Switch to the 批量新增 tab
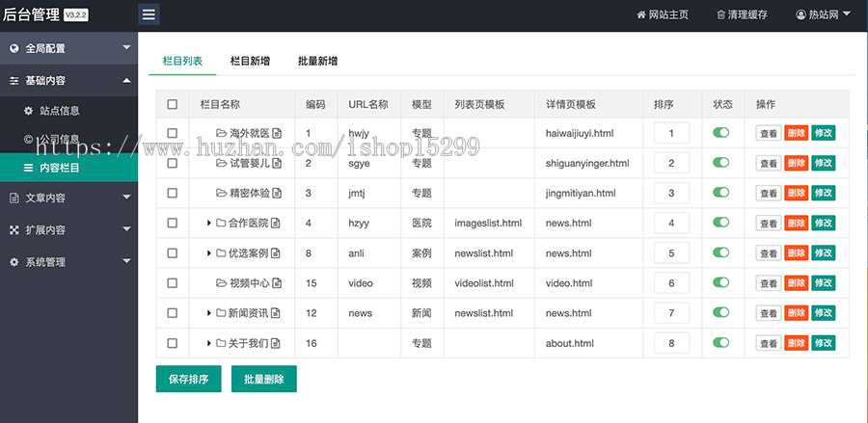 click(317, 61)
